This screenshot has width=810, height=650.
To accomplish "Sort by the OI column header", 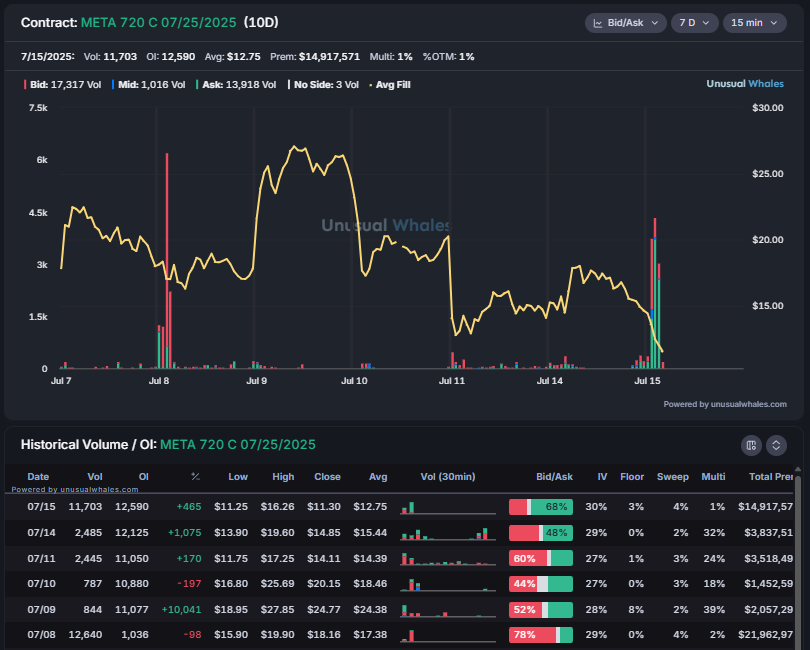I will pos(144,476).
